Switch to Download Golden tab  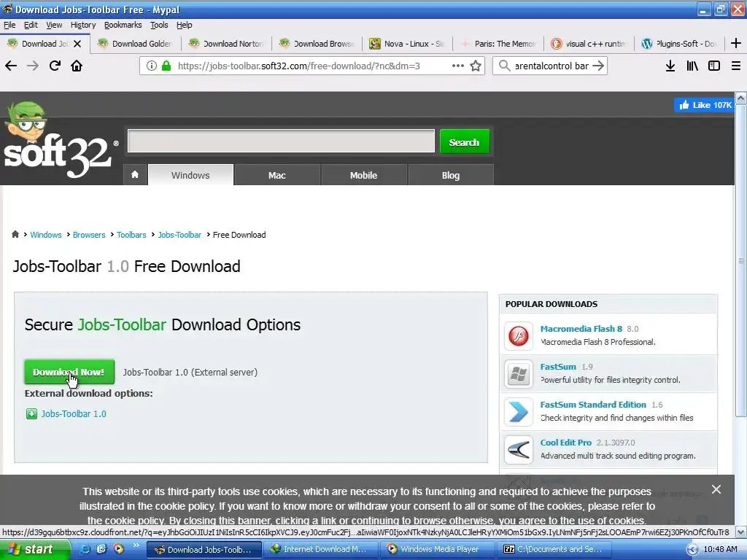coord(136,44)
